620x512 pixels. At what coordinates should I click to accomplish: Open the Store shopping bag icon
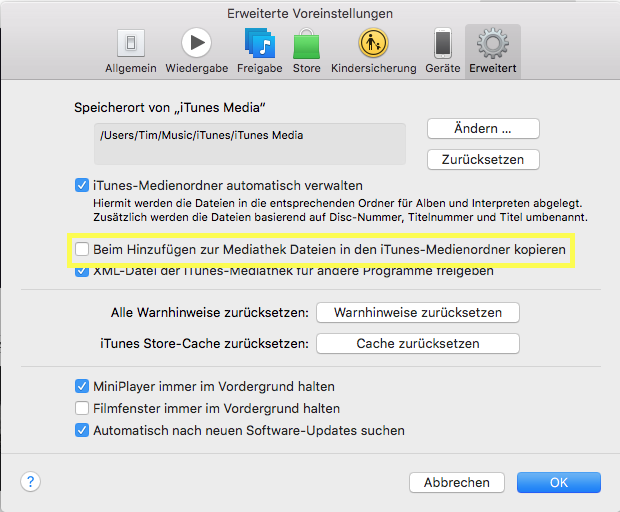[x=306, y=43]
